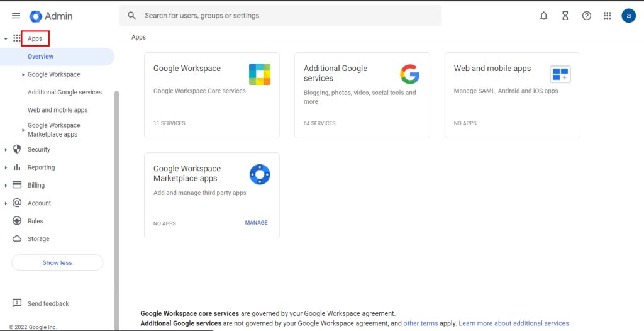The width and height of the screenshot is (644, 331).
Task: Focus the search users, groups or settings field
Action: coord(280,16)
